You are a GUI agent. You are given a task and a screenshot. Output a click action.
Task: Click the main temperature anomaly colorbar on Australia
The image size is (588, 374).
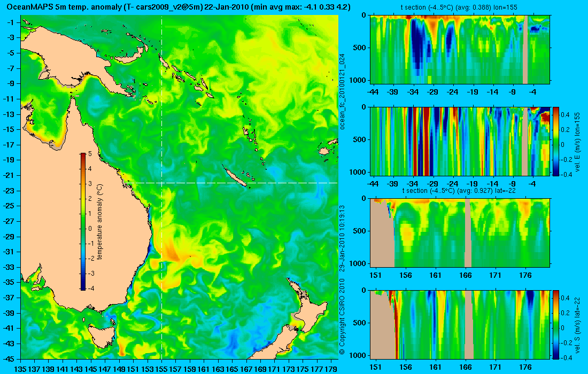[83, 221]
